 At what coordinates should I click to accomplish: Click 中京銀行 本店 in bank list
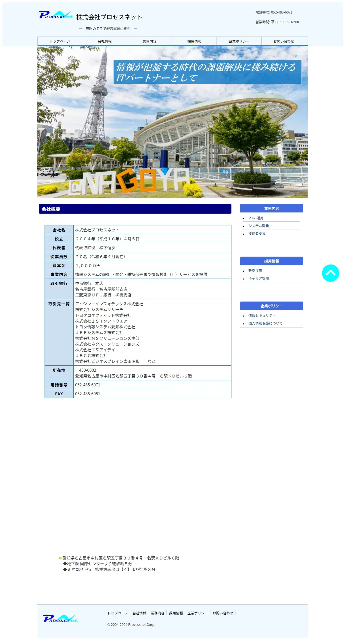[89, 283]
